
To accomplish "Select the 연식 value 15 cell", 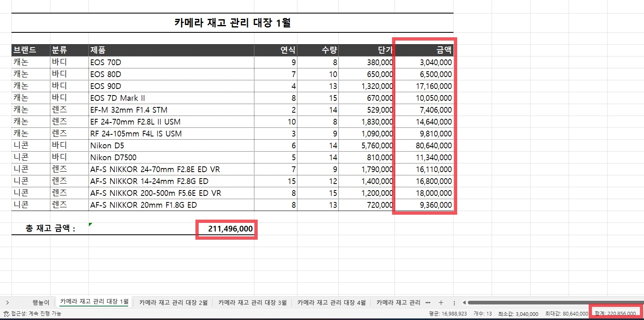I will tap(276, 181).
